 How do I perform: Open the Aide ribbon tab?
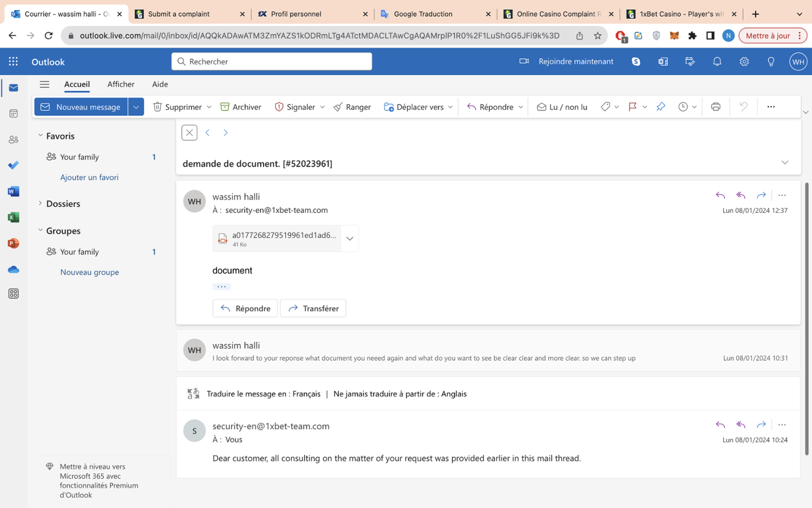(160, 84)
